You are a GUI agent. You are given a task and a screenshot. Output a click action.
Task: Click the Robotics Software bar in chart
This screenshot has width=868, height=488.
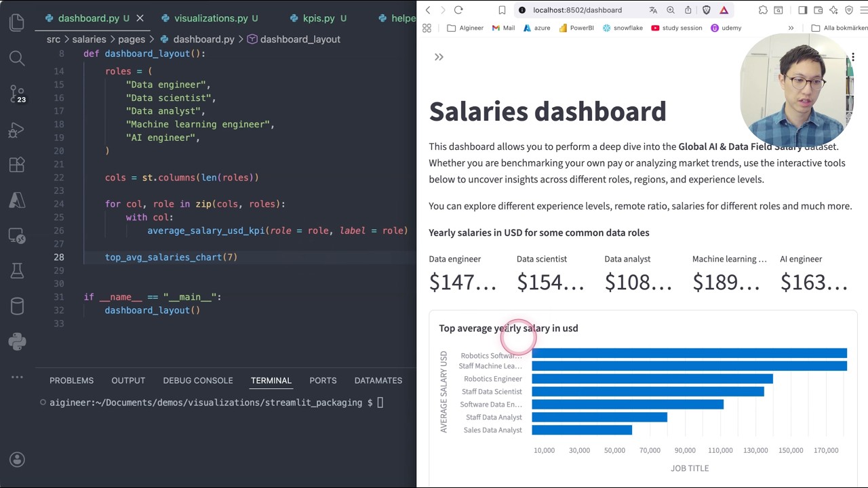tap(689, 353)
